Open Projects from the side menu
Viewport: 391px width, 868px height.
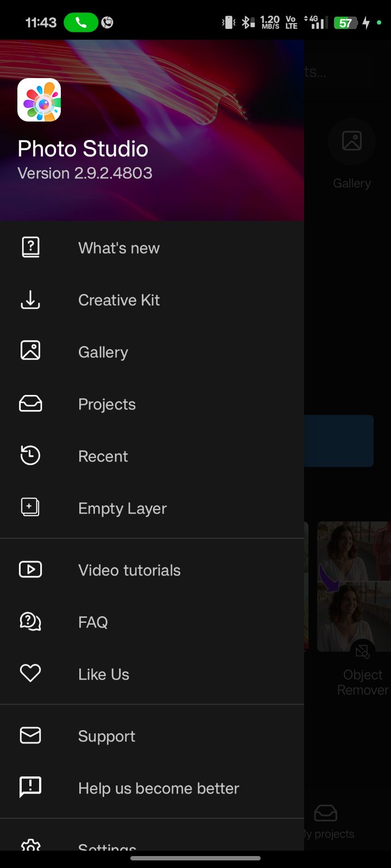107,404
